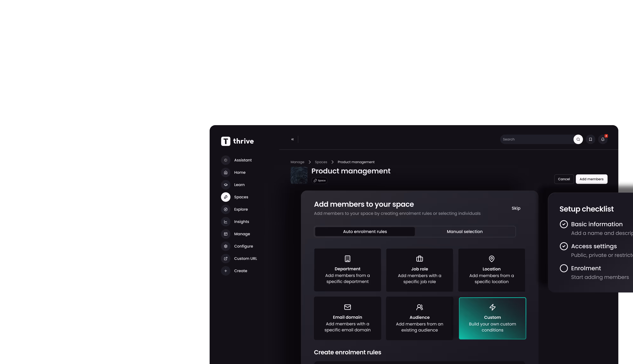Open the bookmarks icon in header

tap(590, 139)
